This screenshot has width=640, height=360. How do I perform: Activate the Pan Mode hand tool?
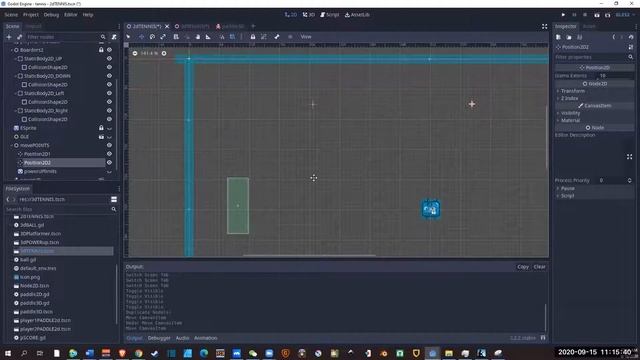point(198,37)
